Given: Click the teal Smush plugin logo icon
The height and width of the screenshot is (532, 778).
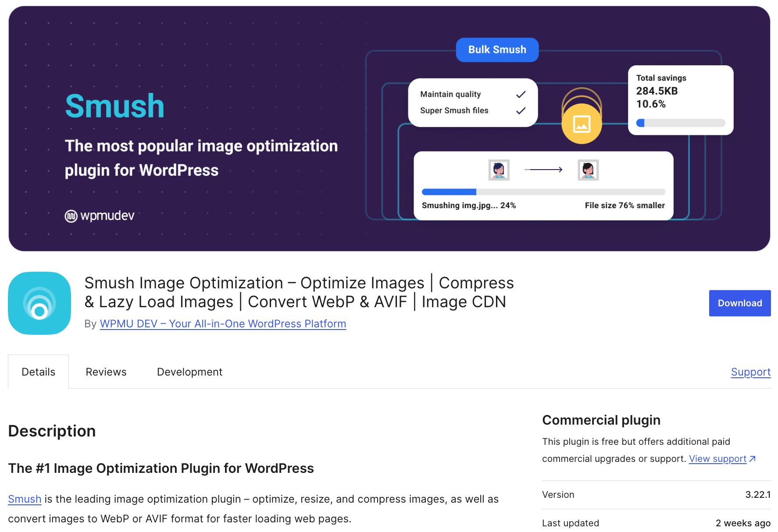Looking at the screenshot, I should [39, 303].
